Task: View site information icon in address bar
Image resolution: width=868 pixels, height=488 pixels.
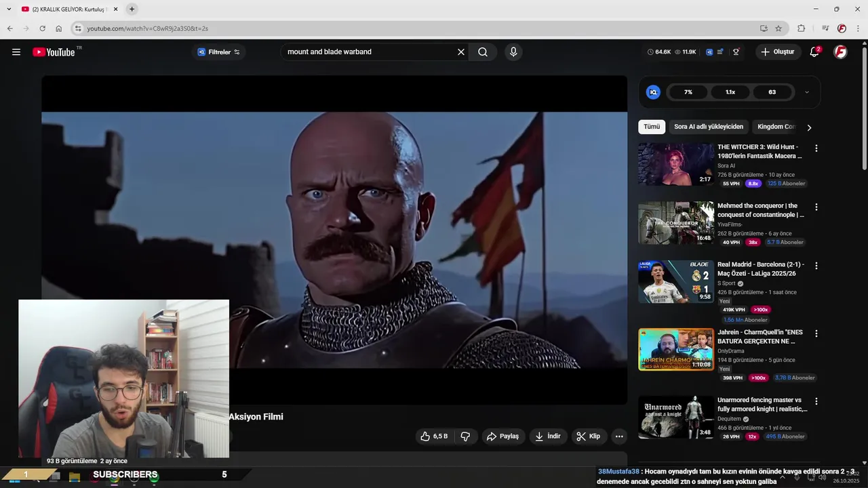Action: 78,28
